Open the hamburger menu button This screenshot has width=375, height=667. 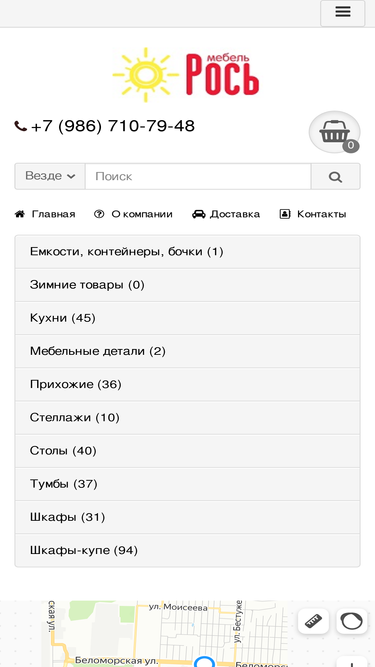pyautogui.click(x=342, y=13)
